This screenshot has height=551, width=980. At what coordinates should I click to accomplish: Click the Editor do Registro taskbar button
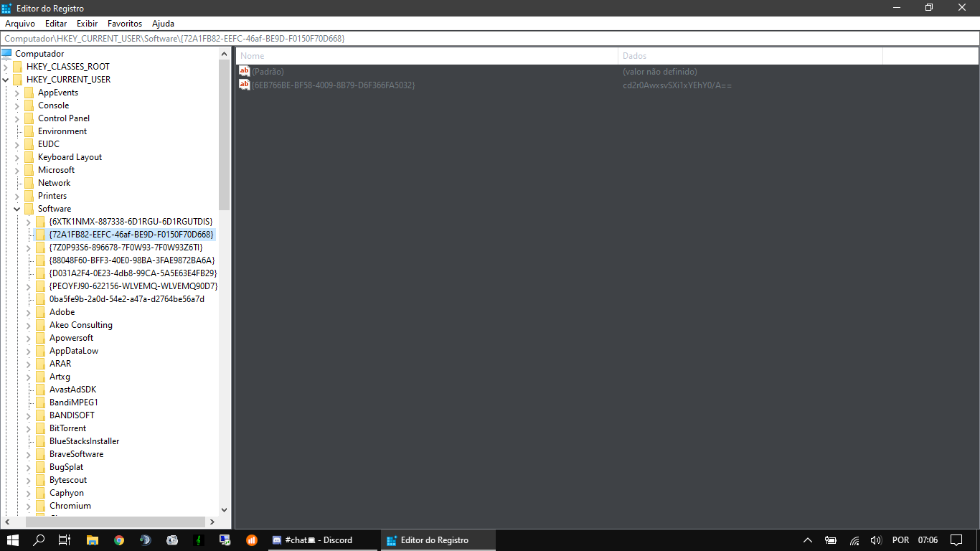click(x=437, y=540)
